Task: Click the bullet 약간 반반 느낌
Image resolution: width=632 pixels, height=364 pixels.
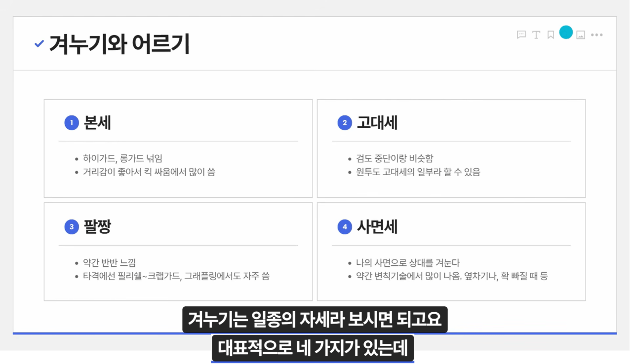Action: (109, 263)
